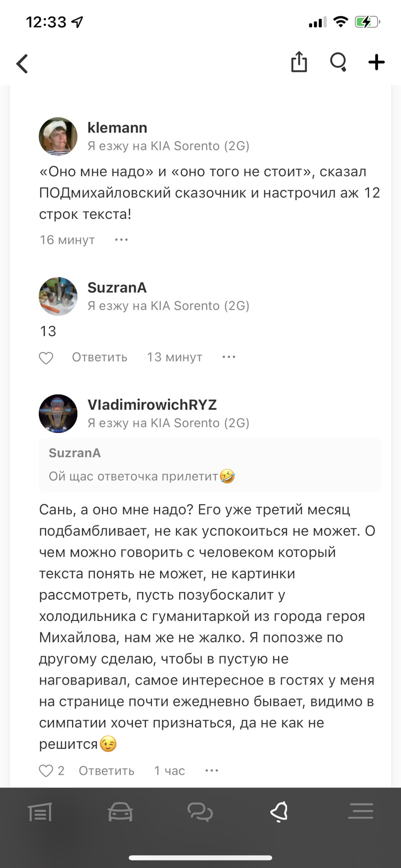Tap the quoted SuzranA message block

click(210, 465)
